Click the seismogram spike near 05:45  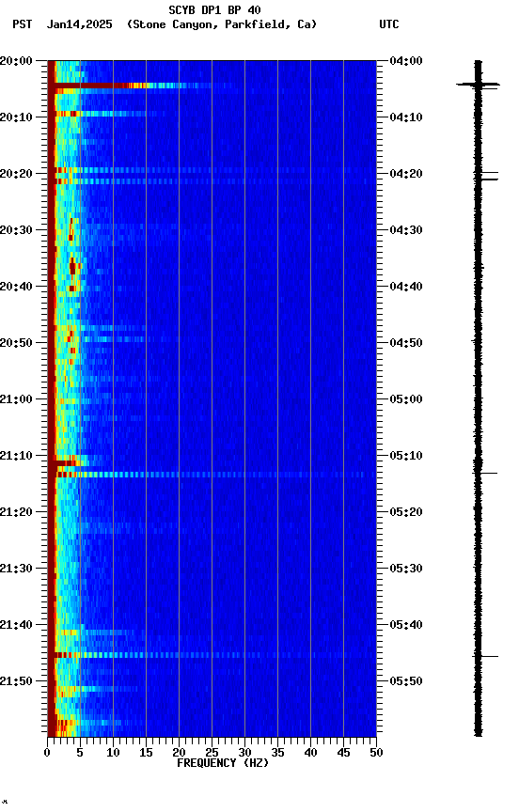click(485, 656)
